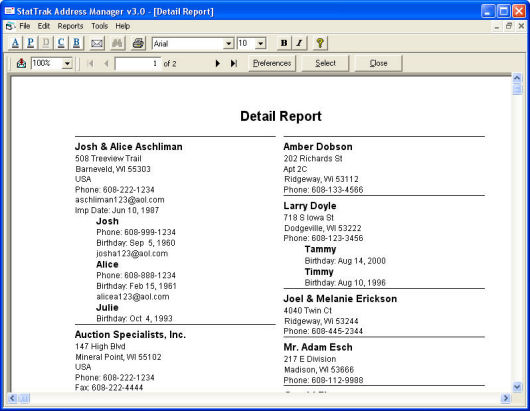Click the yellow help tip icon
The width and height of the screenshot is (530, 411).
coord(320,43)
